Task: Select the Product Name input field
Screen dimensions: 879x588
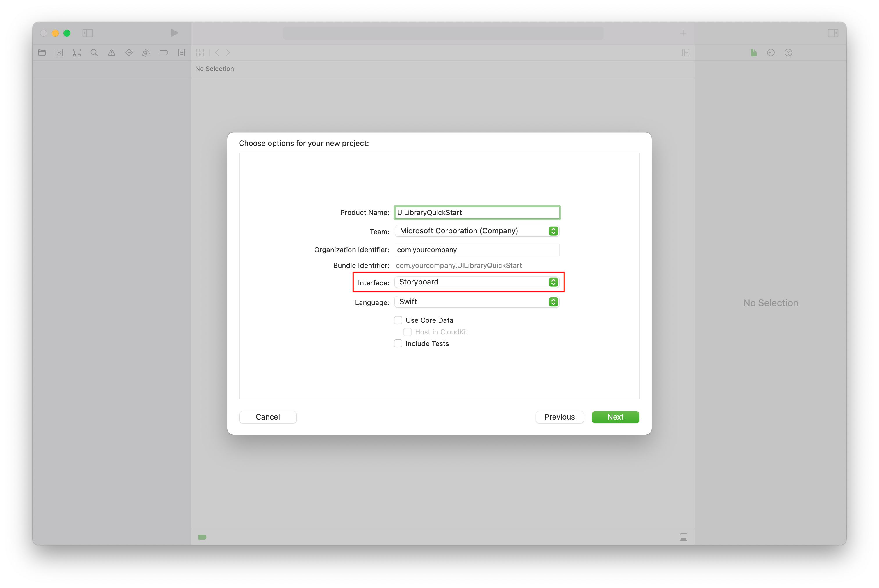Action: (477, 212)
